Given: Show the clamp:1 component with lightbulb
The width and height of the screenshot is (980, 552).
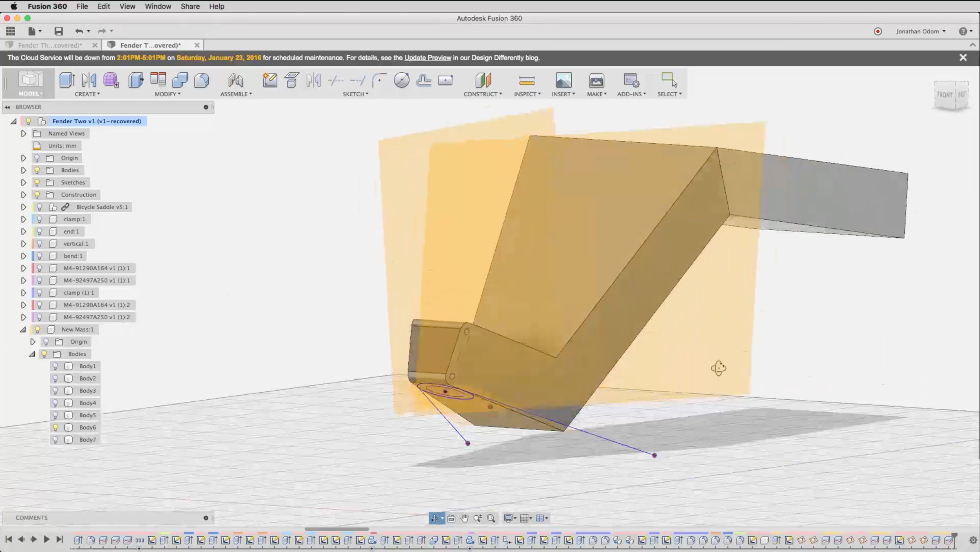Looking at the screenshot, I should (x=40, y=219).
